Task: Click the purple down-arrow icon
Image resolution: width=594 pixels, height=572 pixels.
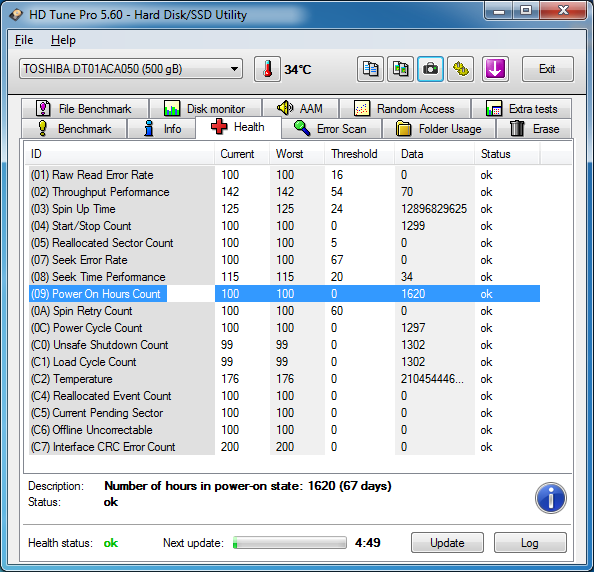Action: (x=495, y=69)
